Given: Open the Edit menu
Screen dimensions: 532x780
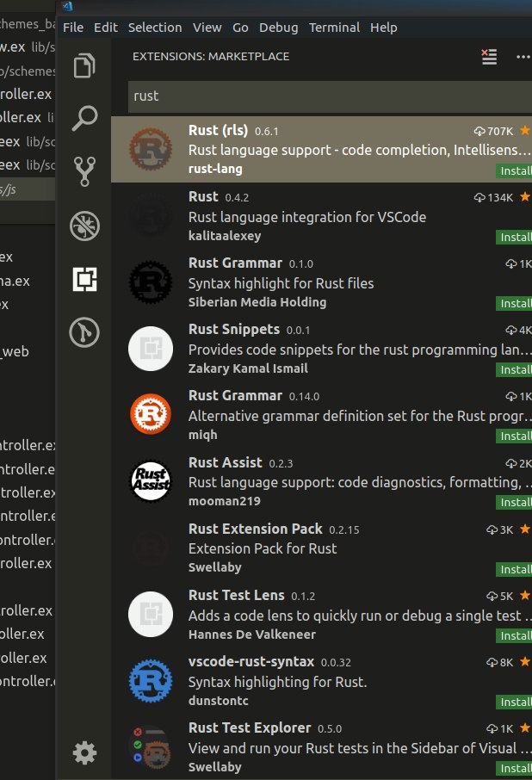Looking at the screenshot, I should 106,28.
